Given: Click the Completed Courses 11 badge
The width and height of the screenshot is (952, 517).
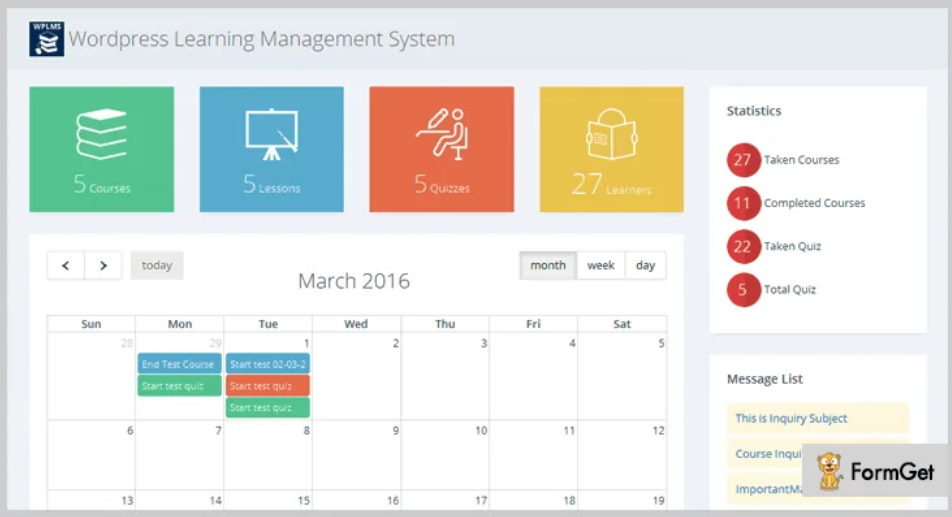Looking at the screenshot, I should pyautogui.click(x=742, y=203).
